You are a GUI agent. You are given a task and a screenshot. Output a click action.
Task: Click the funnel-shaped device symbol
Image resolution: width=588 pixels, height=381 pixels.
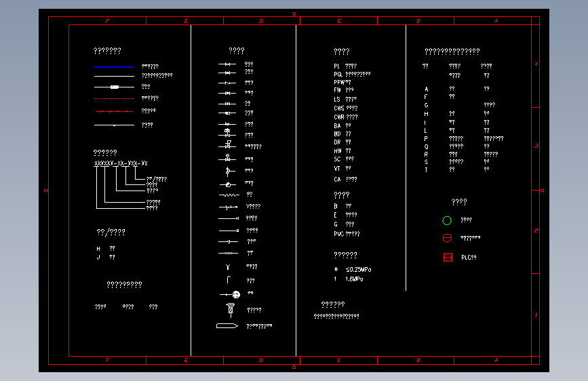click(231, 310)
